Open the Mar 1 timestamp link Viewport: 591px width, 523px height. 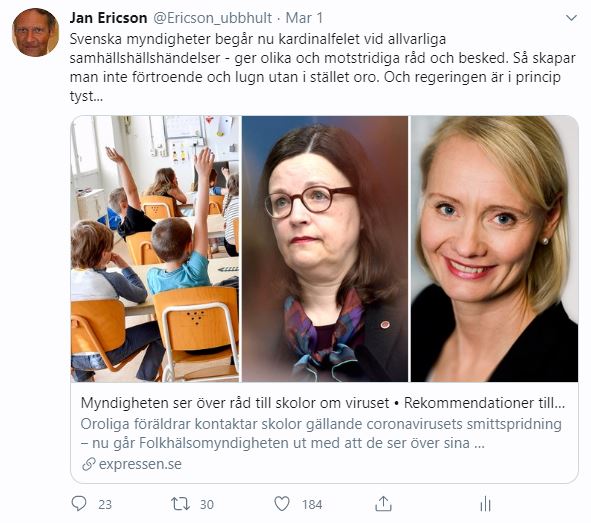pyautogui.click(x=304, y=18)
